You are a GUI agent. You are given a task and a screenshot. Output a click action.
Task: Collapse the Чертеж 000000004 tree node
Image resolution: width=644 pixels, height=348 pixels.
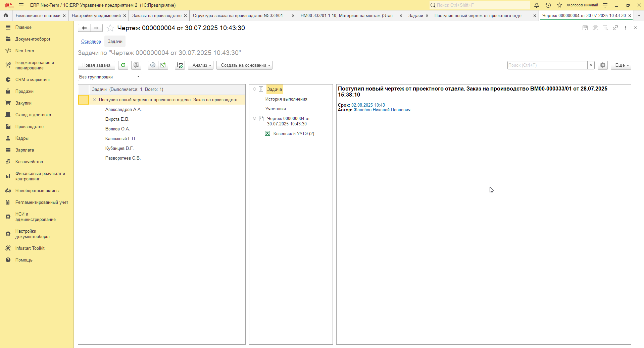[x=254, y=118]
